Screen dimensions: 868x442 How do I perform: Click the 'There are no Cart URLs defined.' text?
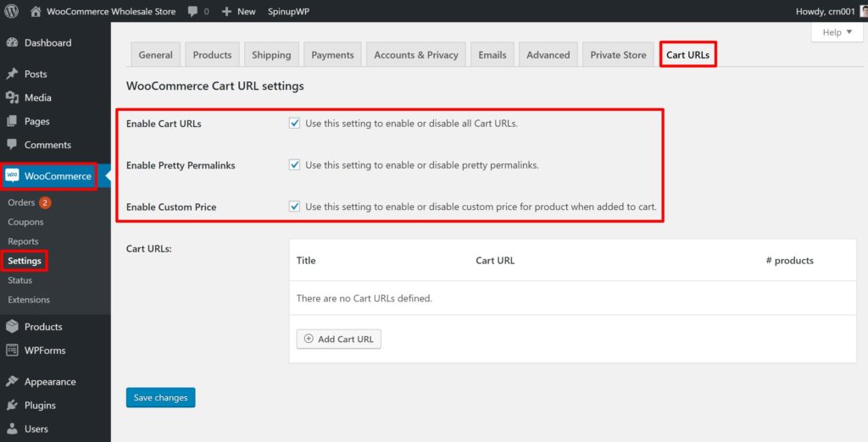[364, 298]
